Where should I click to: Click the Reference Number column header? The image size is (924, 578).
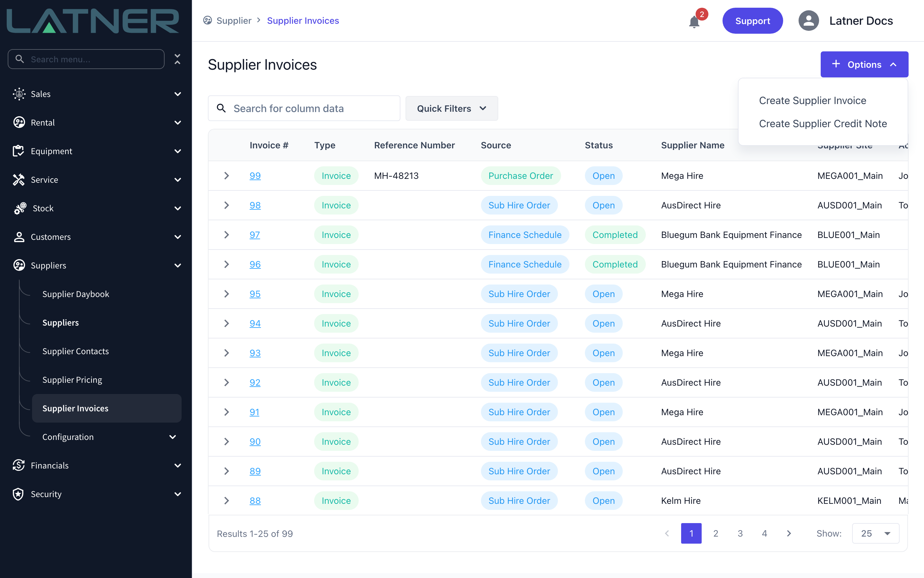(414, 145)
